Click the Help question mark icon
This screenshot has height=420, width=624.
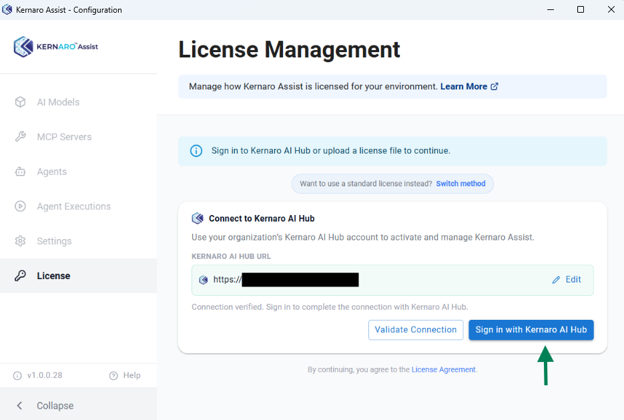pos(113,375)
